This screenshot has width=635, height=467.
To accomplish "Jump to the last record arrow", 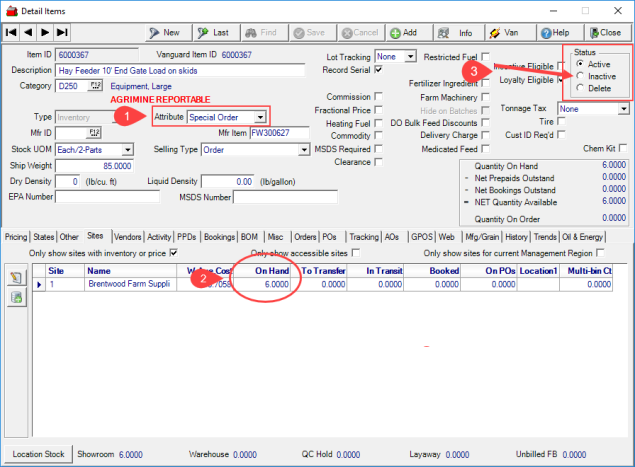I will [x=63, y=32].
